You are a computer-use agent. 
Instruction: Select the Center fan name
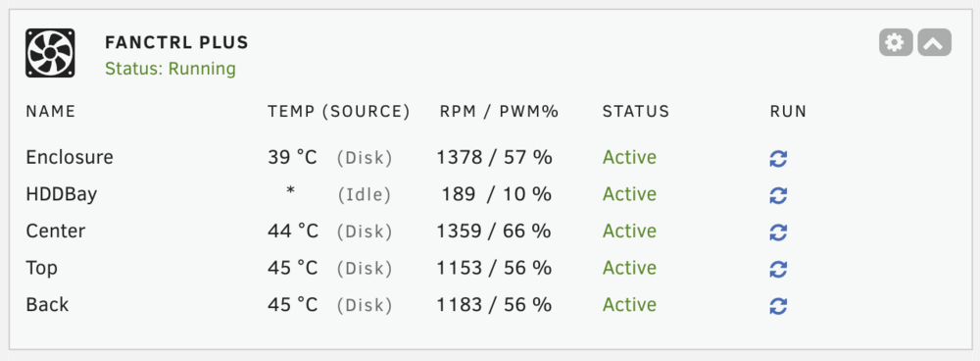[x=56, y=231]
